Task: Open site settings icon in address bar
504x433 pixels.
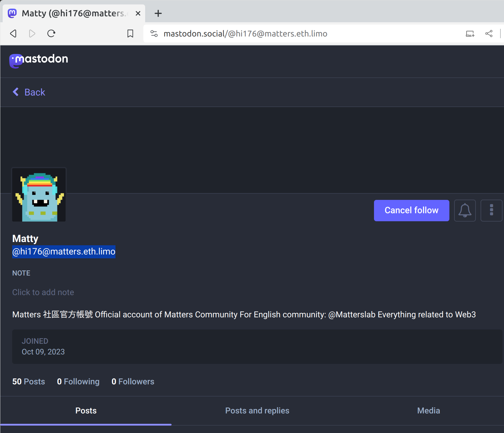Action: tap(154, 34)
